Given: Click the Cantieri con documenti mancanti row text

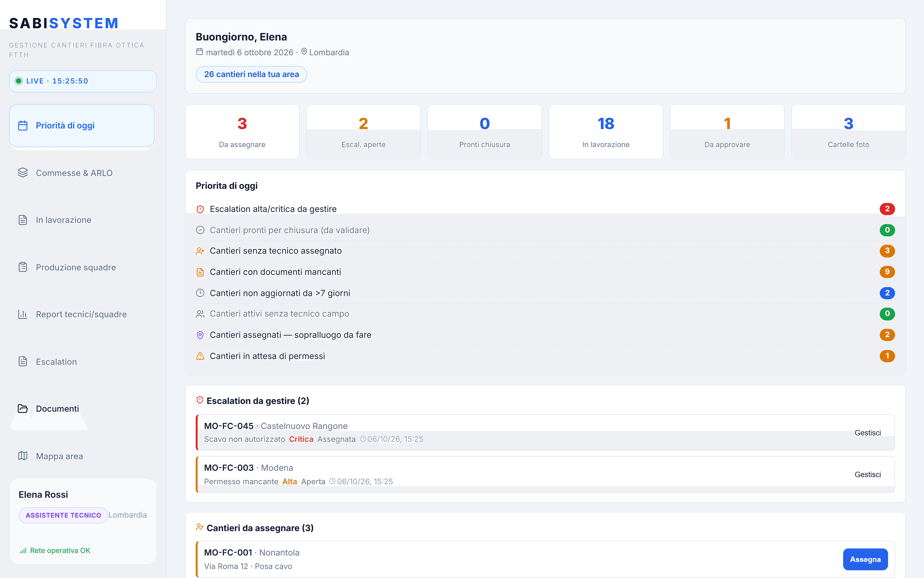Looking at the screenshot, I should 275,272.
